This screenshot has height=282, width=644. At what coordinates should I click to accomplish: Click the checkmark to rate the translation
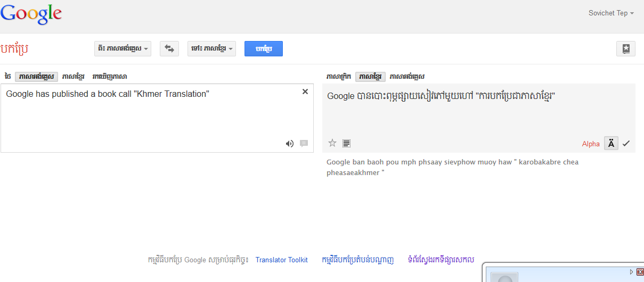click(x=626, y=144)
